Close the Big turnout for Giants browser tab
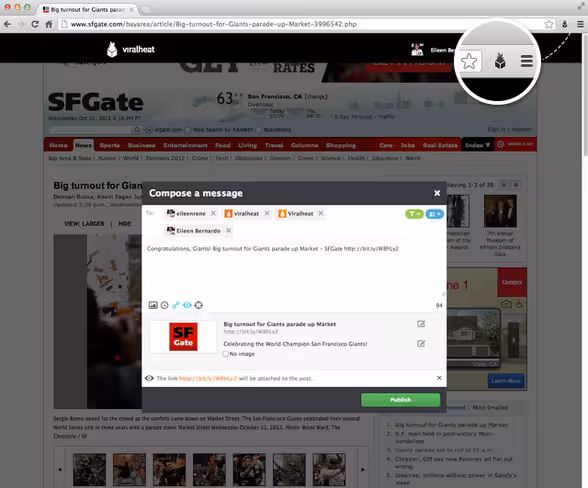Image resolution: width=588 pixels, height=488 pixels. pos(131,9)
